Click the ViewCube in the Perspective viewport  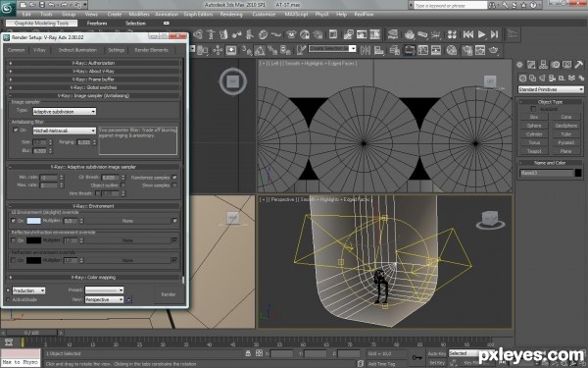490,219
